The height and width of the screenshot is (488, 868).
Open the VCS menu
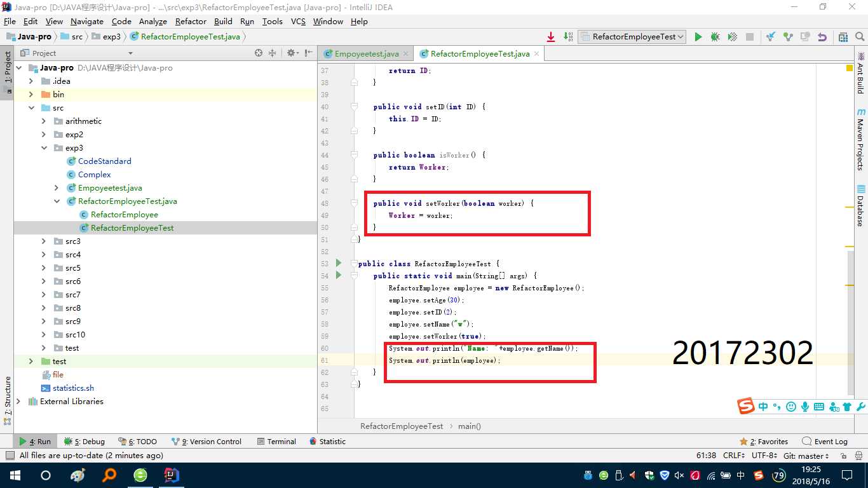[298, 22]
